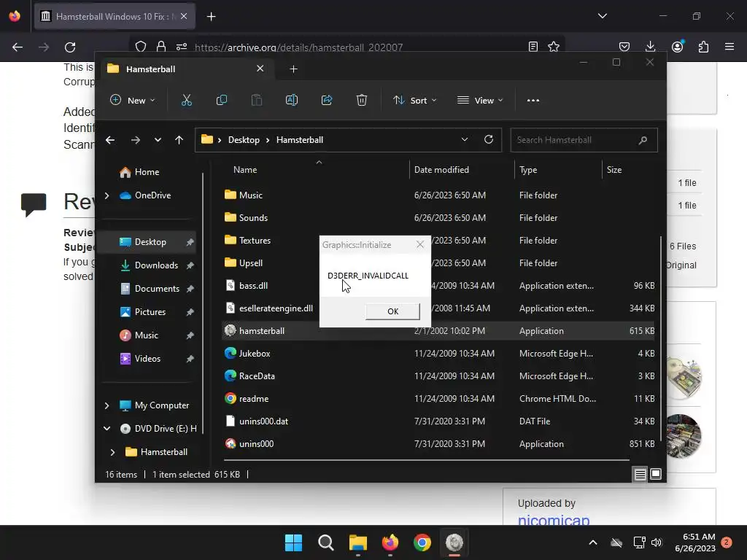
Task: Select the unins000.dat file
Action: coord(263,421)
